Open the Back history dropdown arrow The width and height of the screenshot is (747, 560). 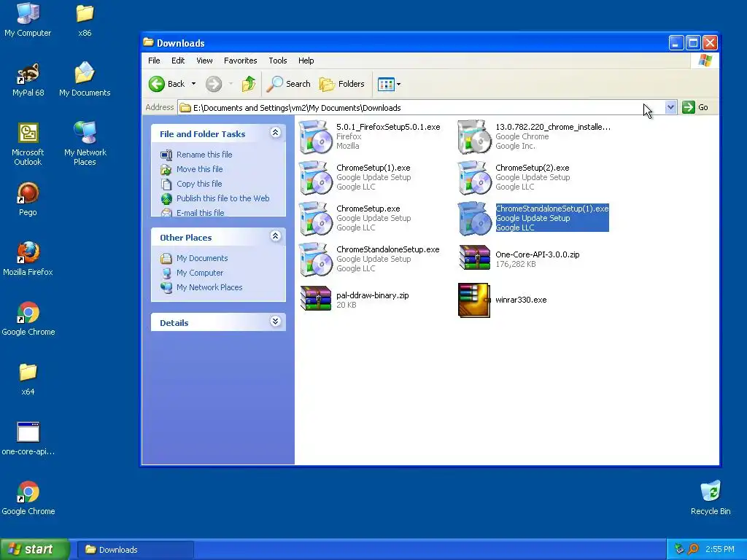coord(193,84)
